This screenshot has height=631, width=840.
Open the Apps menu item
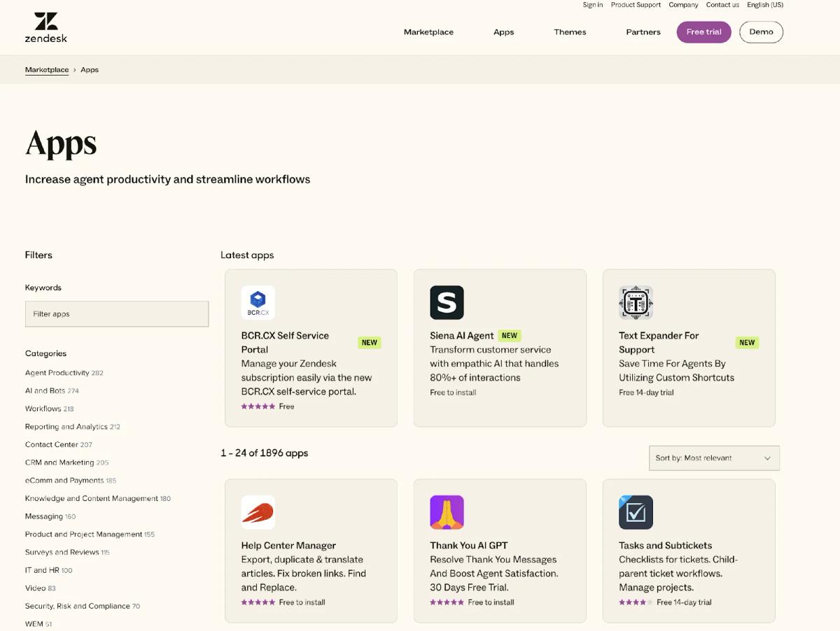[x=504, y=32]
